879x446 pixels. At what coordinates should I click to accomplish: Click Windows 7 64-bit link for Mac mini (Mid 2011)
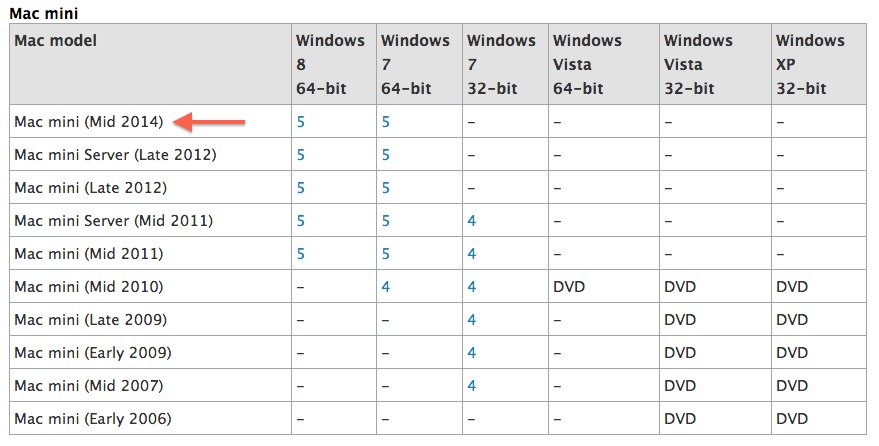tap(386, 254)
